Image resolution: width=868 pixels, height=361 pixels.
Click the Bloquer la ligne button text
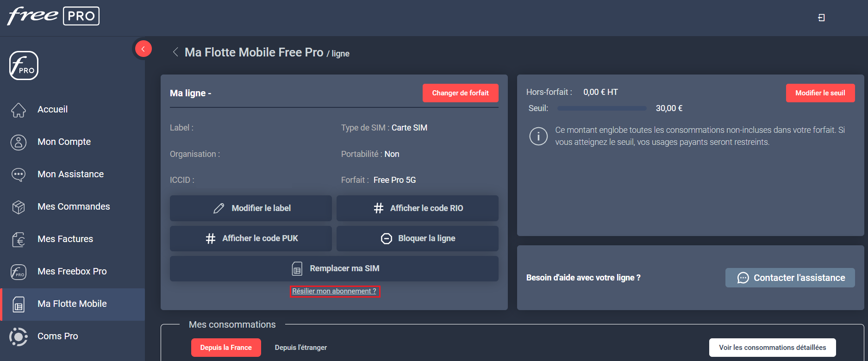click(x=427, y=238)
